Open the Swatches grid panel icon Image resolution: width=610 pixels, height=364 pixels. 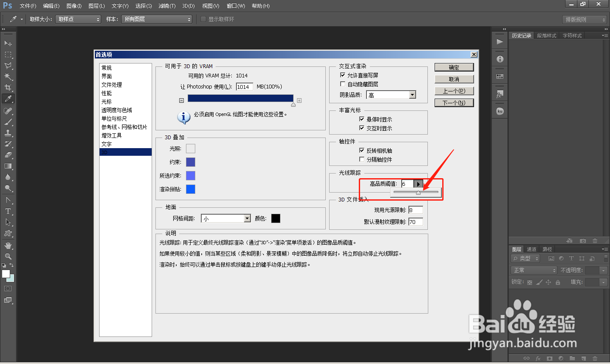coord(500,77)
